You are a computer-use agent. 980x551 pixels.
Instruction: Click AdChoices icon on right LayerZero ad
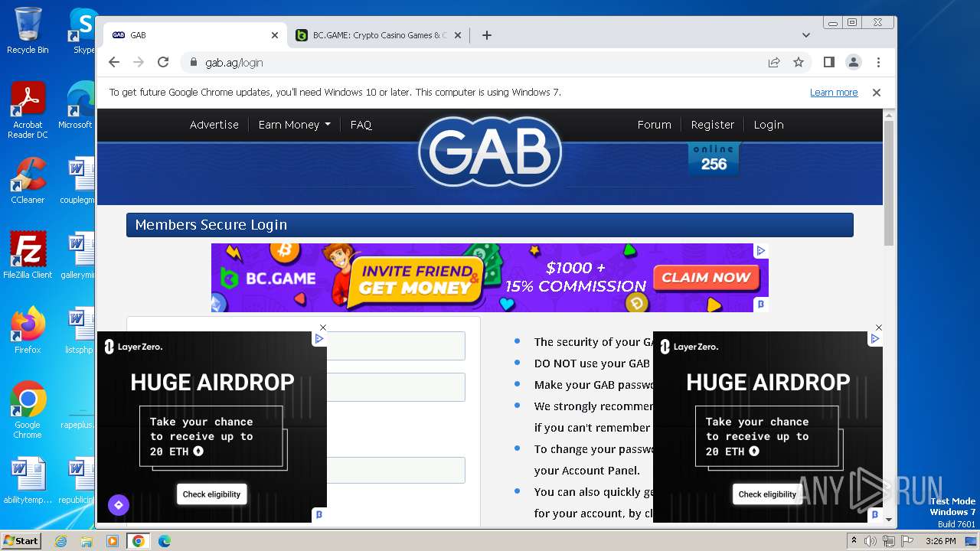(x=874, y=338)
